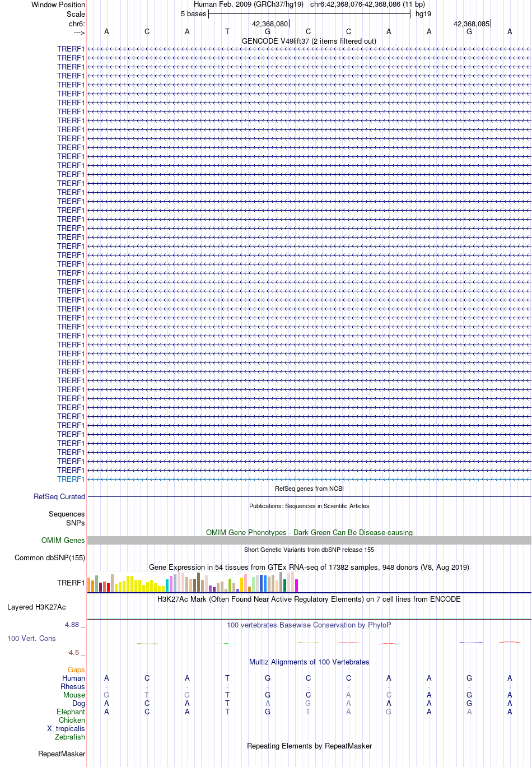Open the GENCODE V49lift37 track title
This screenshot has width=532, height=767.
click(x=309, y=41)
